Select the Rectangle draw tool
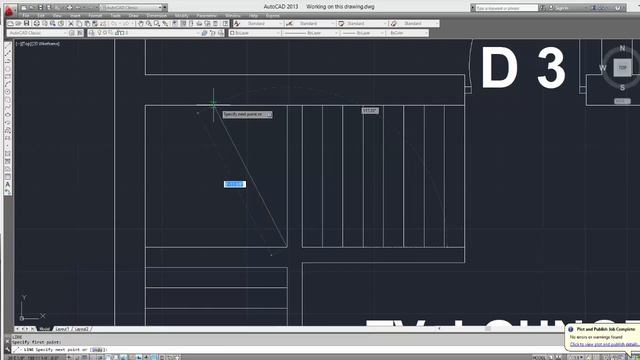640x360 pixels. (7, 76)
